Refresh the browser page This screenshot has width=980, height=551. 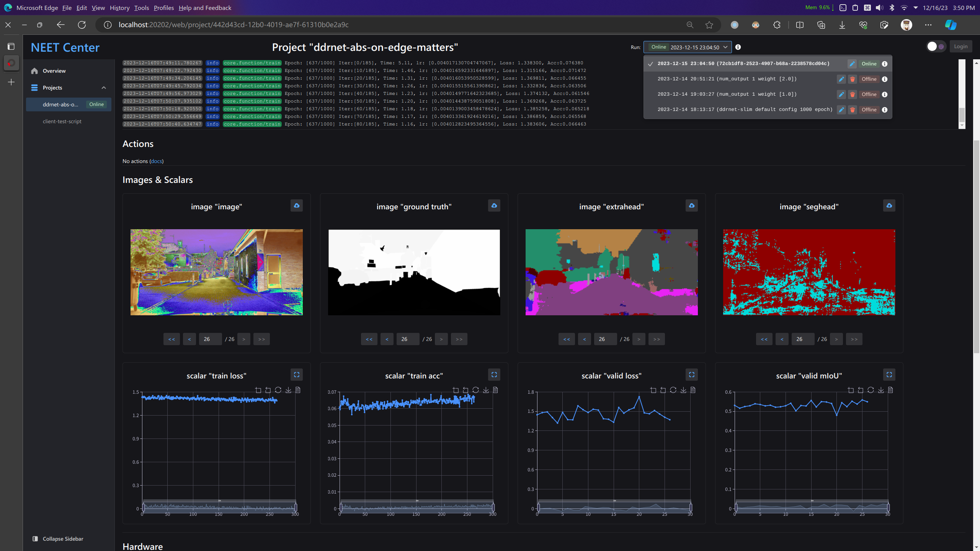(82, 25)
